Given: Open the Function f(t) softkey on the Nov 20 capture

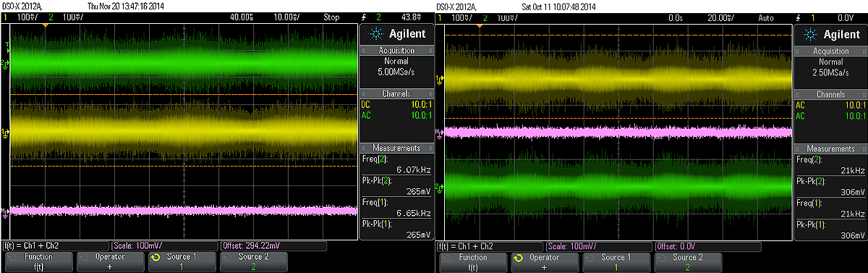Looking at the screenshot, I should click(x=38, y=261).
